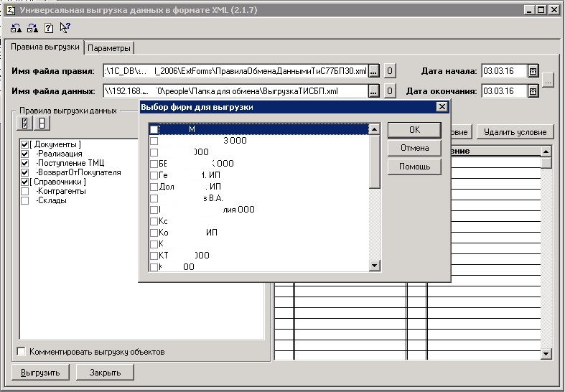Browse for data file with ellipsis button
The width and height of the screenshot is (565, 392).
point(373,91)
